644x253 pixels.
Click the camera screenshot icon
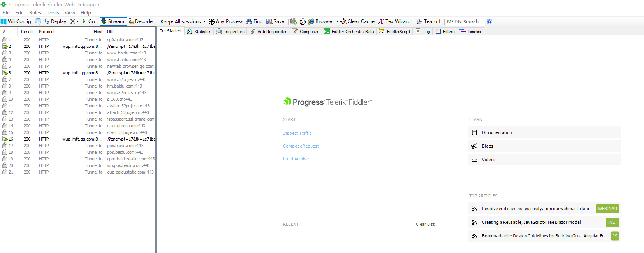[294, 21]
